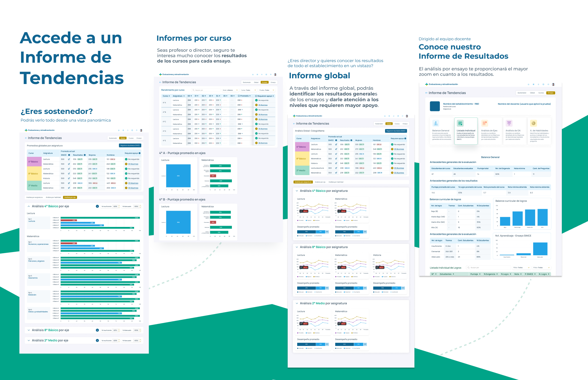Expand the Análisis 8° Básico por eje section
The height and width of the screenshot is (380, 588).
tap(29, 330)
